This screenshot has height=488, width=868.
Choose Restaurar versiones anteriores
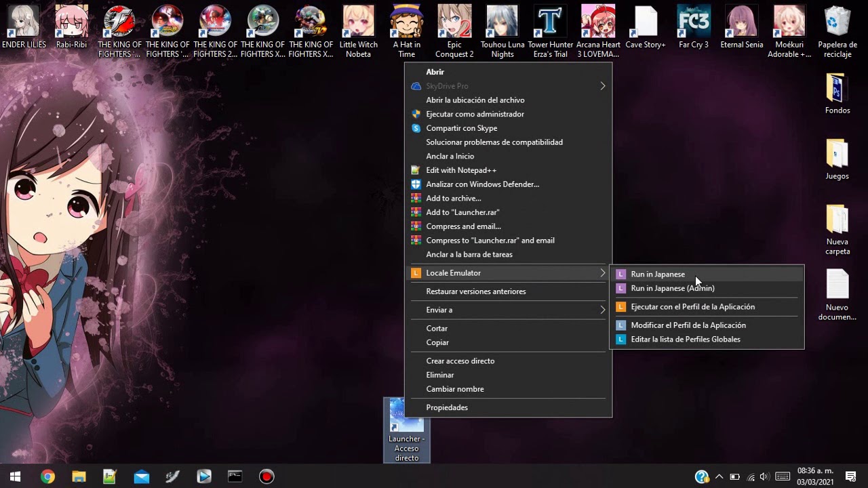(508, 291)
